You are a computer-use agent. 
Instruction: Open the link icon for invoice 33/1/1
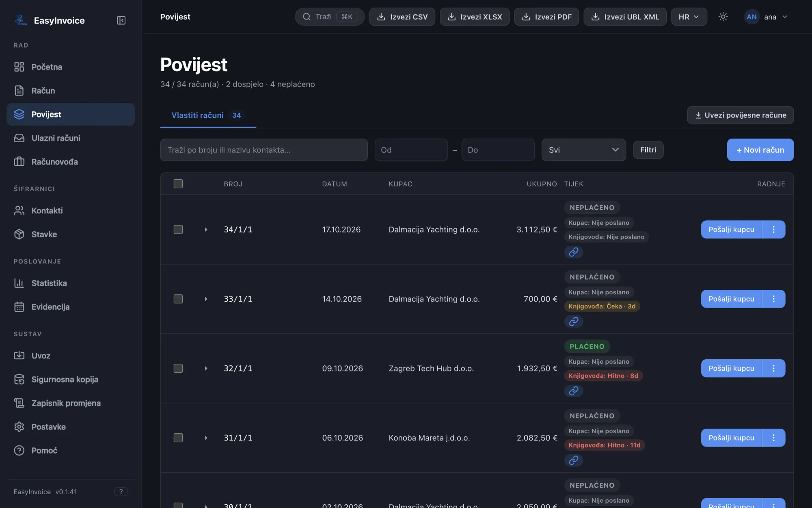(574, 321)
